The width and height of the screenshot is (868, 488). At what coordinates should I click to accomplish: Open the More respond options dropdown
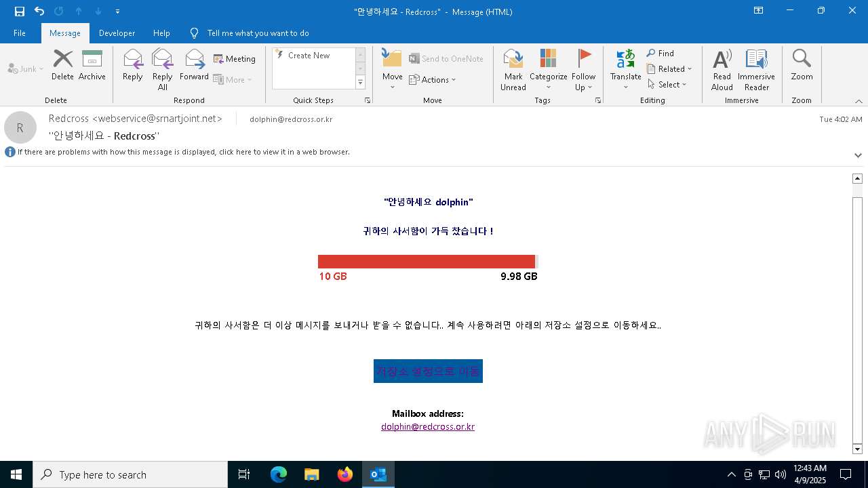point(233,79)
